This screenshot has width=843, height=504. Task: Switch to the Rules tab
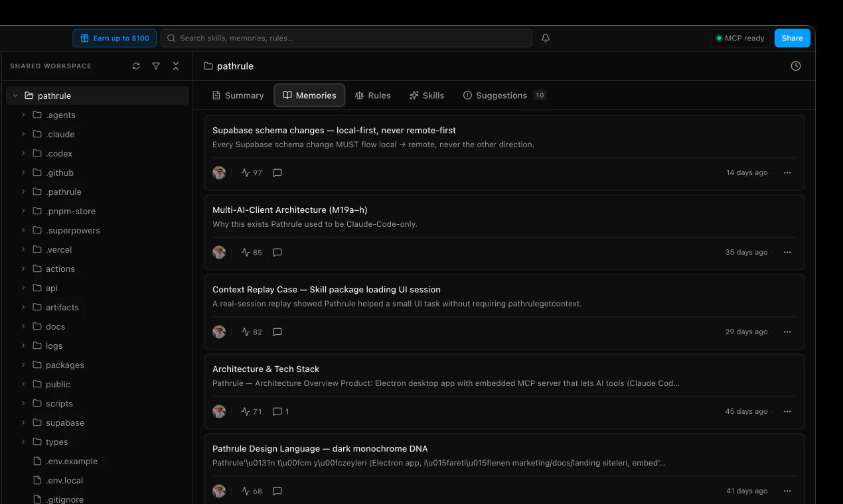click(372, 95)
